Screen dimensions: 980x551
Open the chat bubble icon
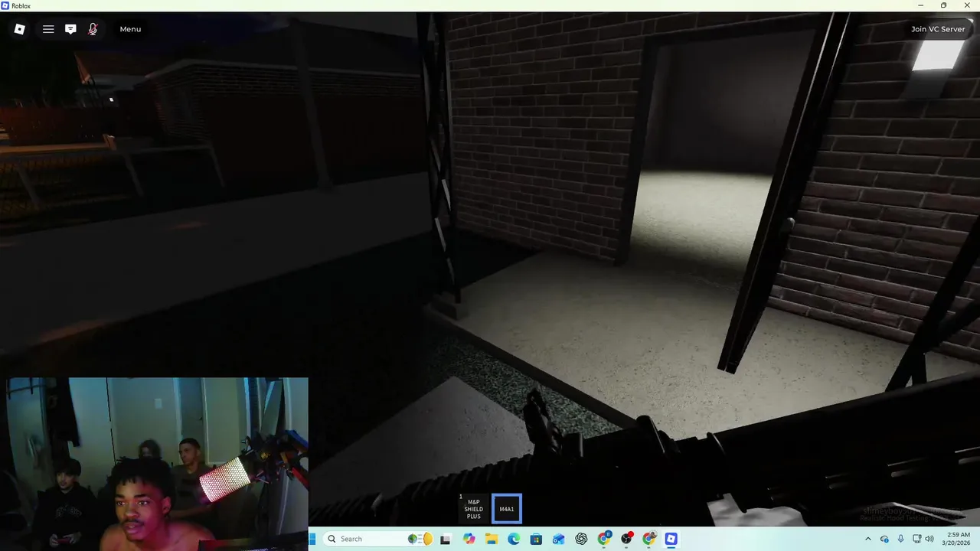[70, 29]
